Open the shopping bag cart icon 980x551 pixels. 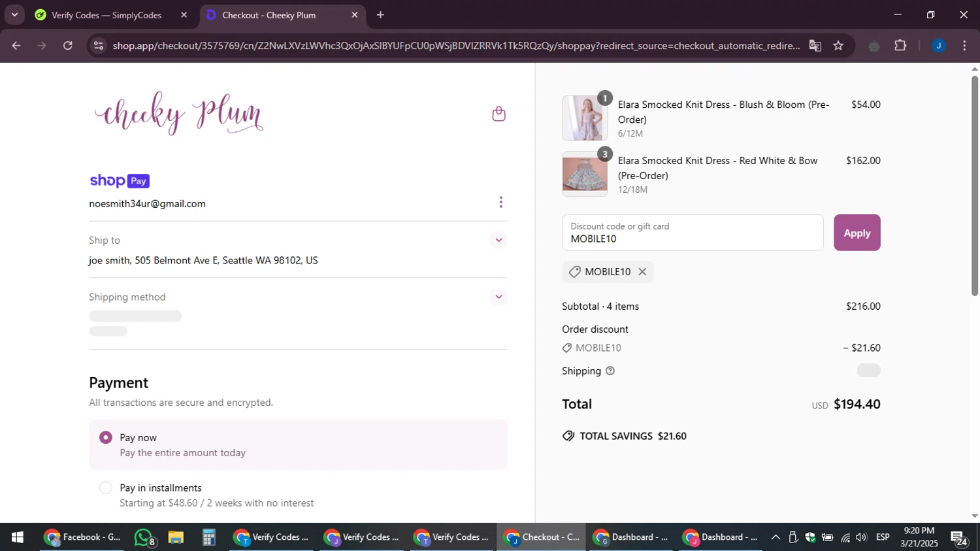coord(498,114)
